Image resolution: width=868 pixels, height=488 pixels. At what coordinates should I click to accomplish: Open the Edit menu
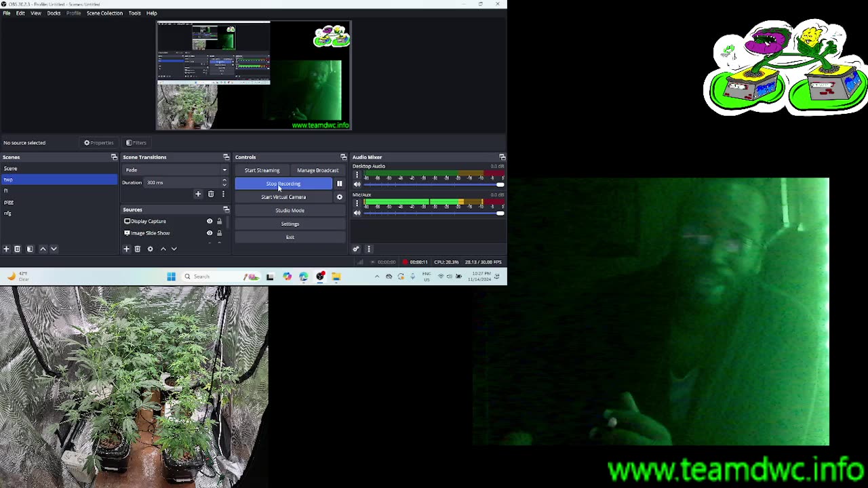20,13
